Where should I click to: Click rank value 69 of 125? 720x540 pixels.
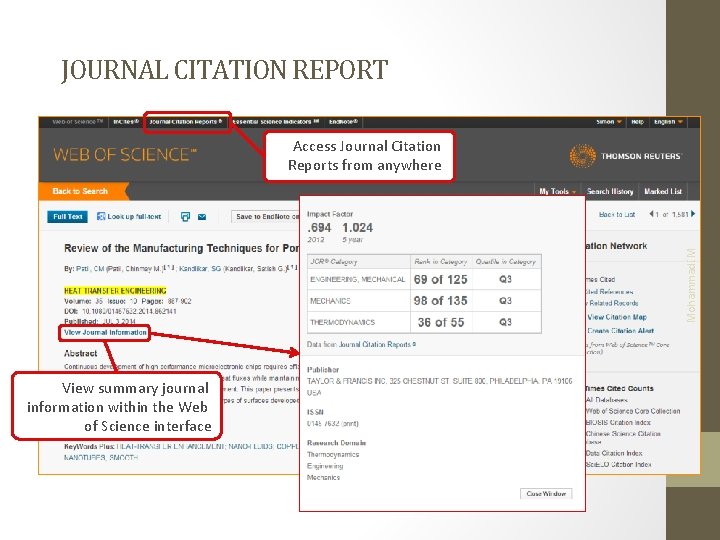coord(440,279)
